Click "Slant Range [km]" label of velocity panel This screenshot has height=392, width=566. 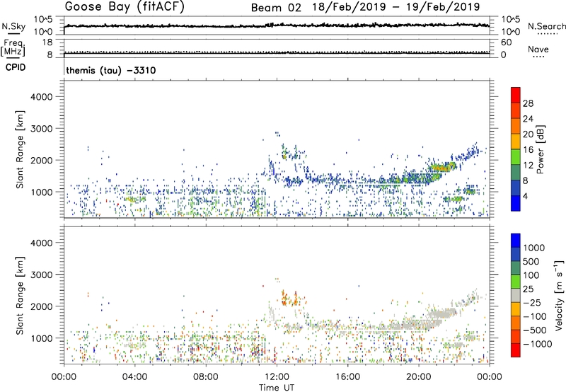click(x=20, y=296)
